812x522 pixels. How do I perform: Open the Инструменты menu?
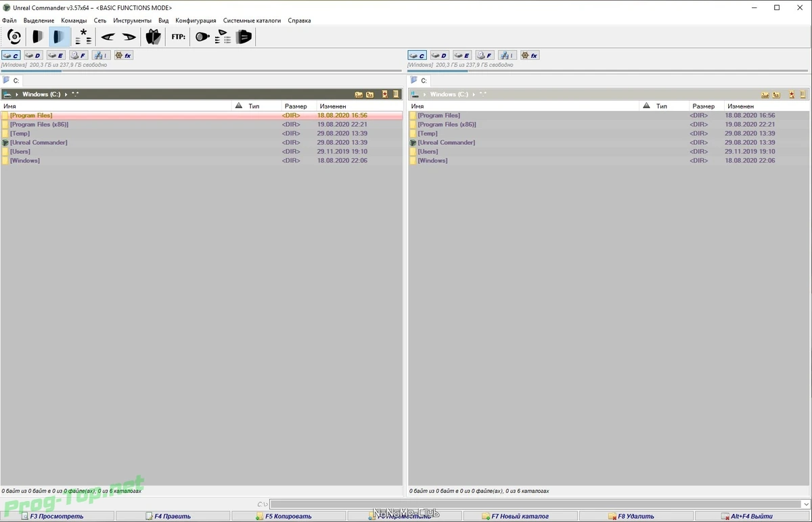tap(133, 20)
